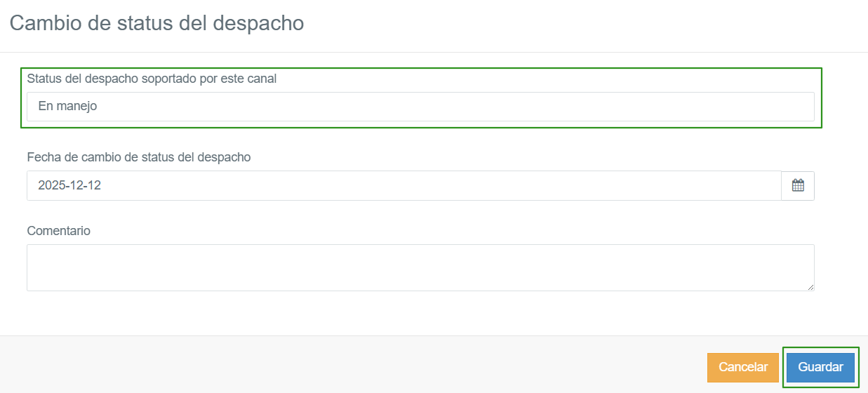The width and height of the screenshot is (868, 393).
Task: Open the calendar date picker icon
Action: pos(798,186)
